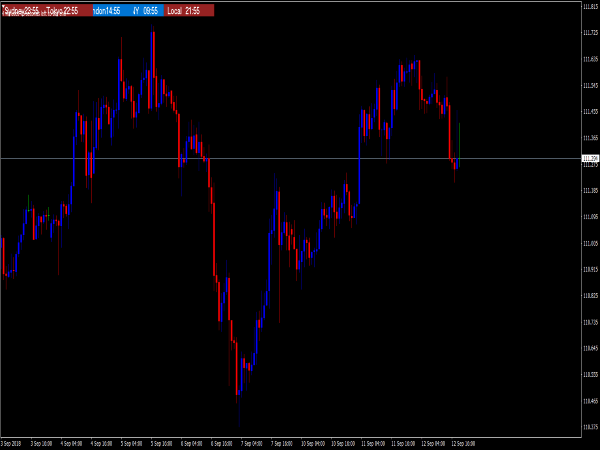Click the 3 Sep 2018 date label
The image size is (600, 450).
(x=11, y=443)
